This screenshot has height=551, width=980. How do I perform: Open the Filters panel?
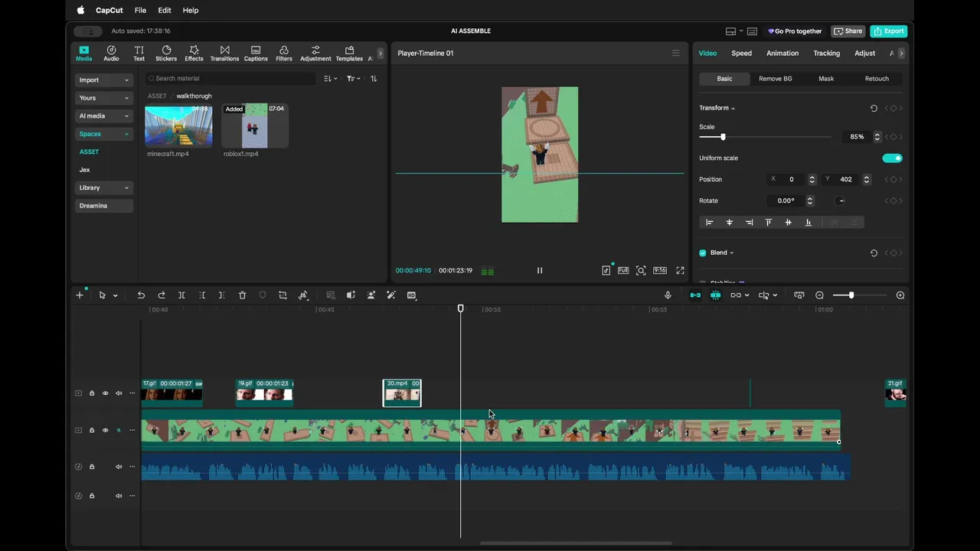[x=284, y=53]
